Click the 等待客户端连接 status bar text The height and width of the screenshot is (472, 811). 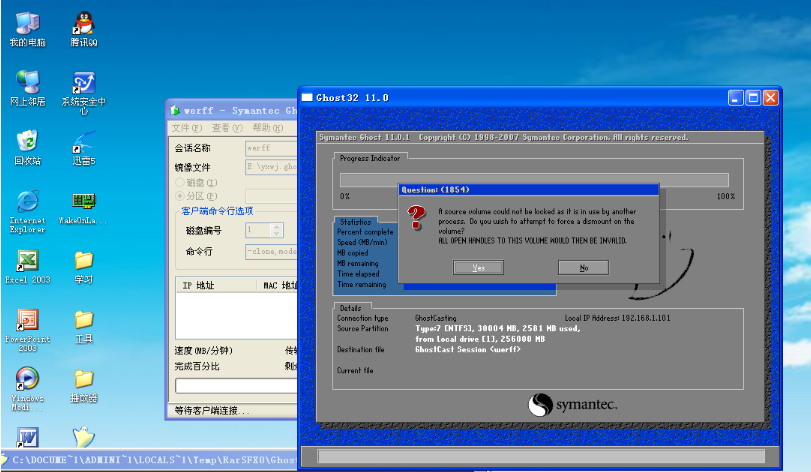click(212, 410)
